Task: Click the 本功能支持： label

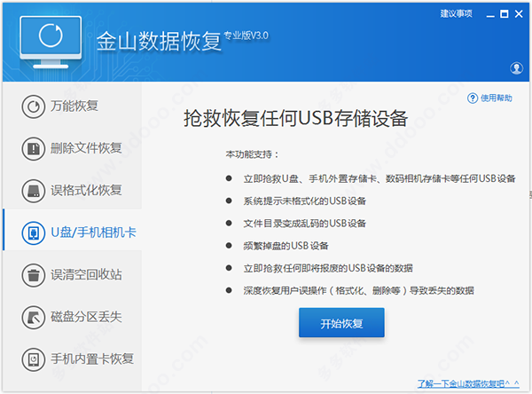Action: tap(252, 154)
